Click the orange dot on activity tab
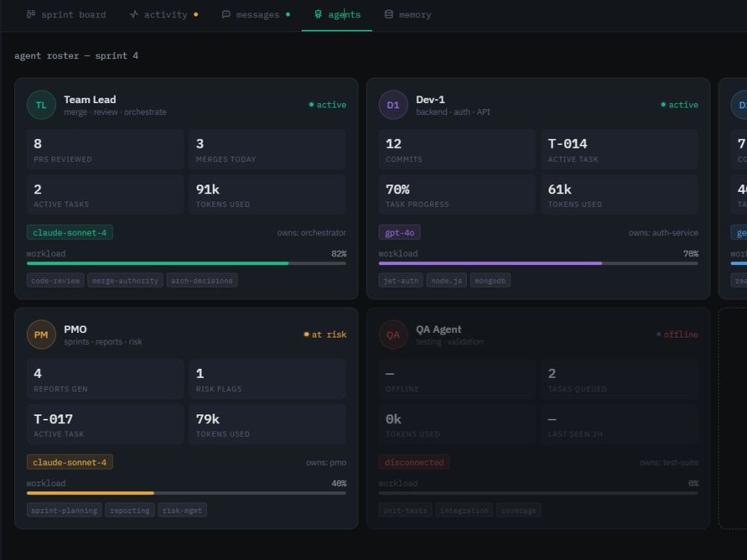The image size is (747, 560). 196,15
